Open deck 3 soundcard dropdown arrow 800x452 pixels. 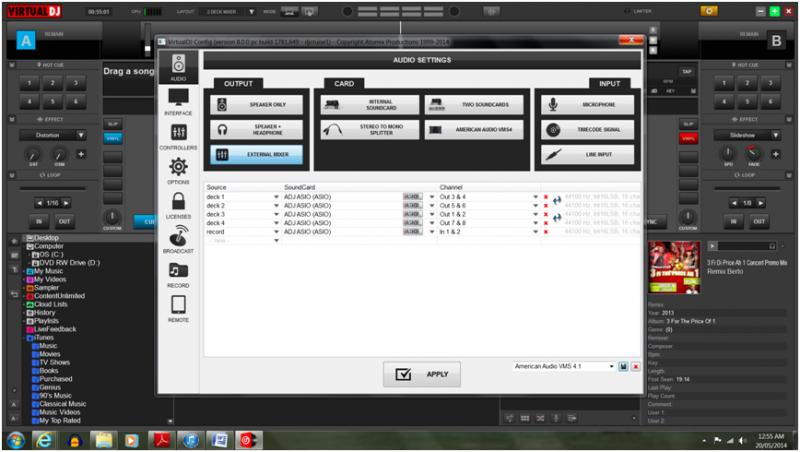click(x=432, y=214)
